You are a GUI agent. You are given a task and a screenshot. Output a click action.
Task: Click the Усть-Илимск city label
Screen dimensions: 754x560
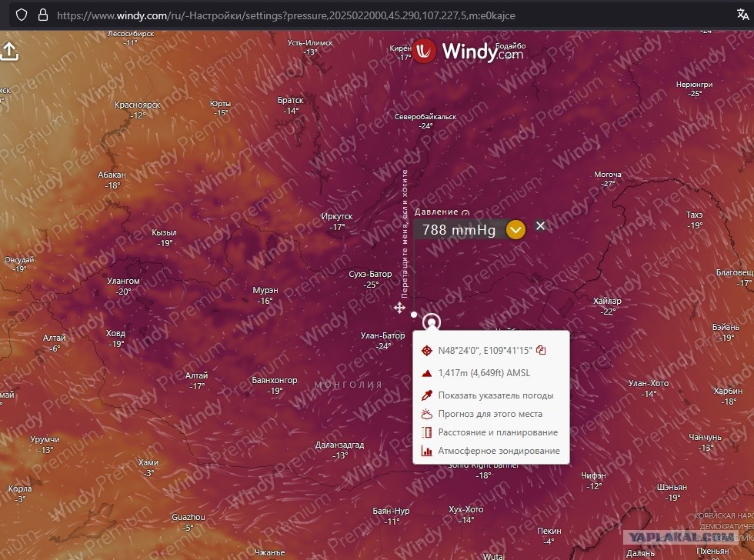pyautogui.click(x=310, y=43)
